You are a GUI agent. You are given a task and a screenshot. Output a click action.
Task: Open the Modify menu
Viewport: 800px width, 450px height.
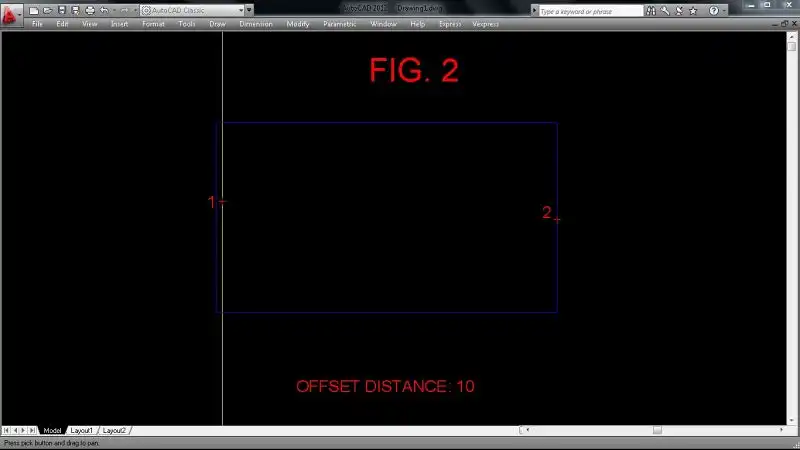(298, 24)
